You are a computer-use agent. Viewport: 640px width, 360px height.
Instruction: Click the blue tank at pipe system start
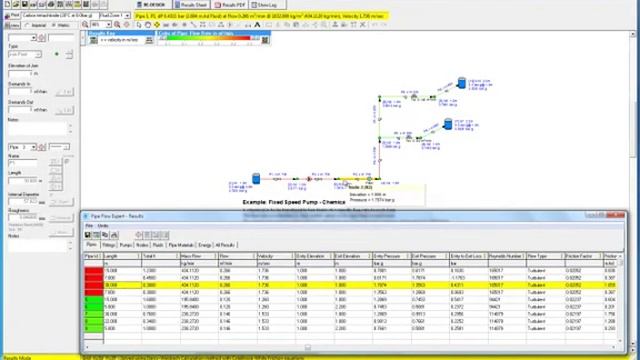pos(256,178)
